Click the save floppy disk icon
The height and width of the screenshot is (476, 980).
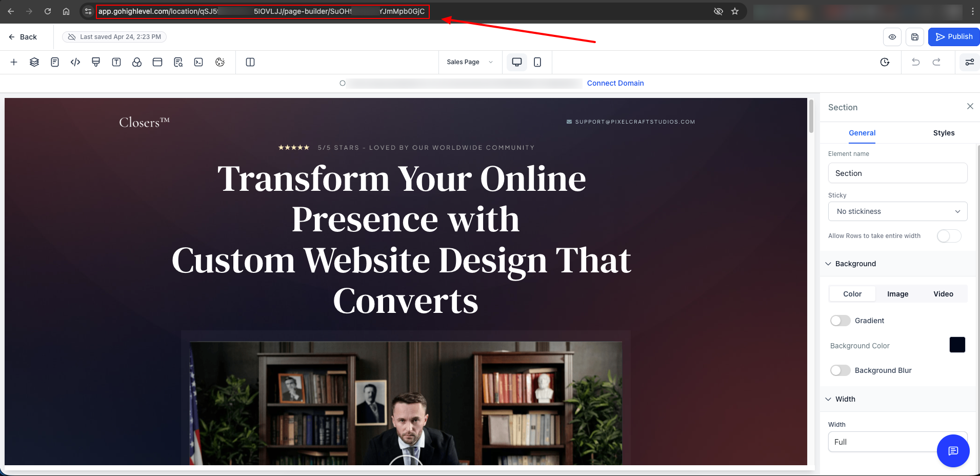pyautogui.click(x=914, y=37)
